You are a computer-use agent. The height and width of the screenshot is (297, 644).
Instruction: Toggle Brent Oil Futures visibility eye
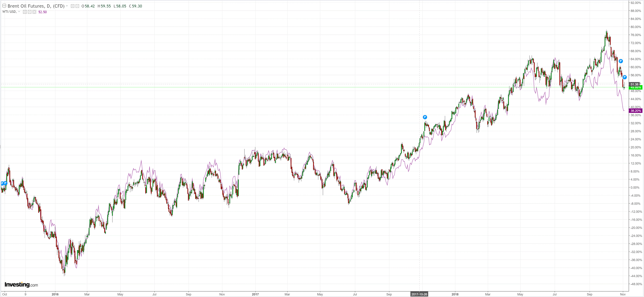click(x=72, y=6)
